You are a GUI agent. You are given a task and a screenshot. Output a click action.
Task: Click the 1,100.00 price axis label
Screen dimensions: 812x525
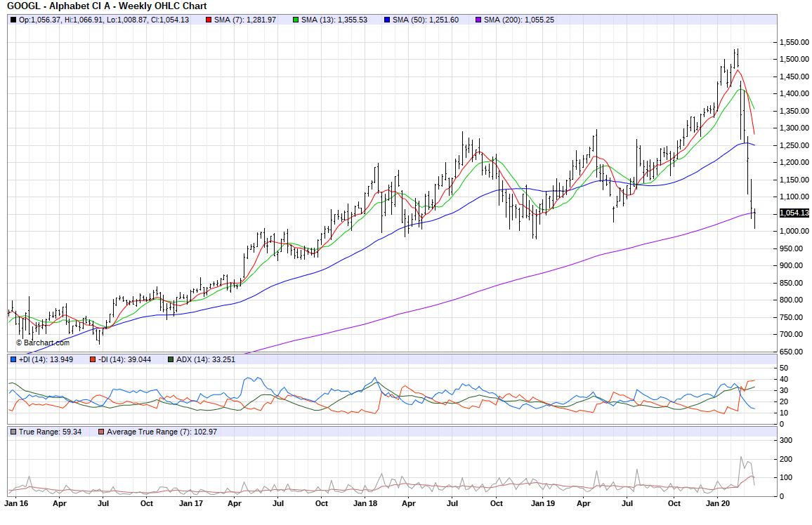coord(794,197)
